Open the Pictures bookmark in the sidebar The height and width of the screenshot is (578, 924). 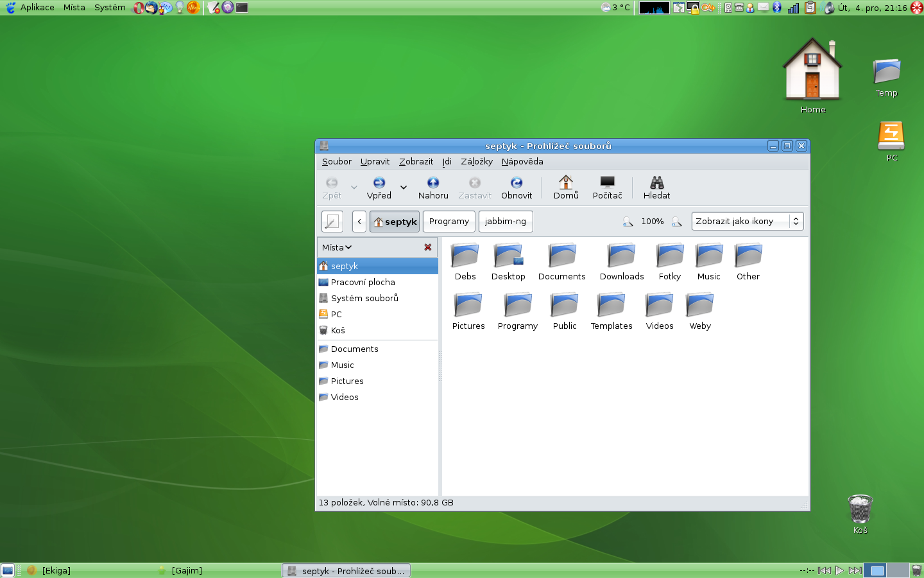point(377,381)
